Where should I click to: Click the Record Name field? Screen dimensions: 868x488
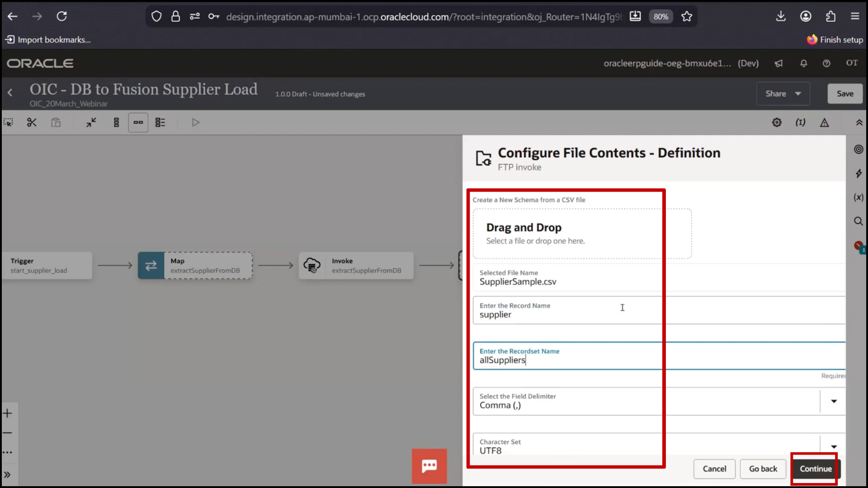[659, 310]
